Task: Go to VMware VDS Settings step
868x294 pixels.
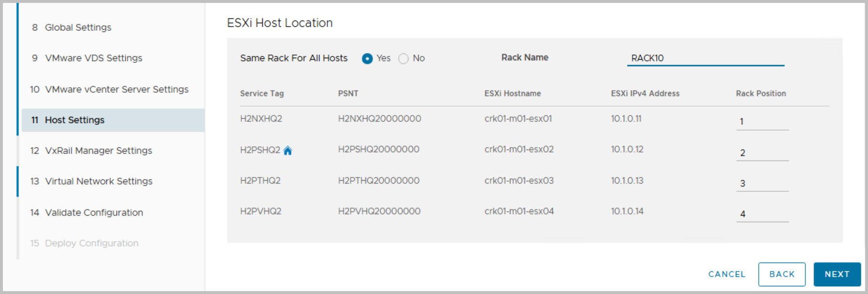Action: click(x=93, y=58)
